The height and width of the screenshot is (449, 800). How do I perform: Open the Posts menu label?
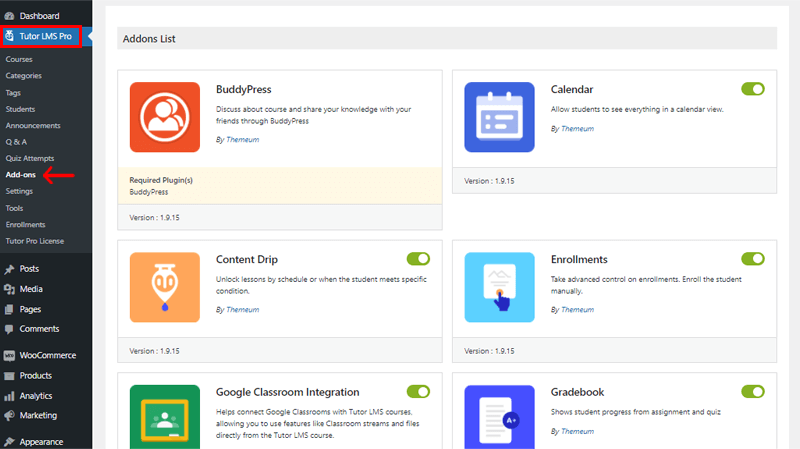point(29,269)
